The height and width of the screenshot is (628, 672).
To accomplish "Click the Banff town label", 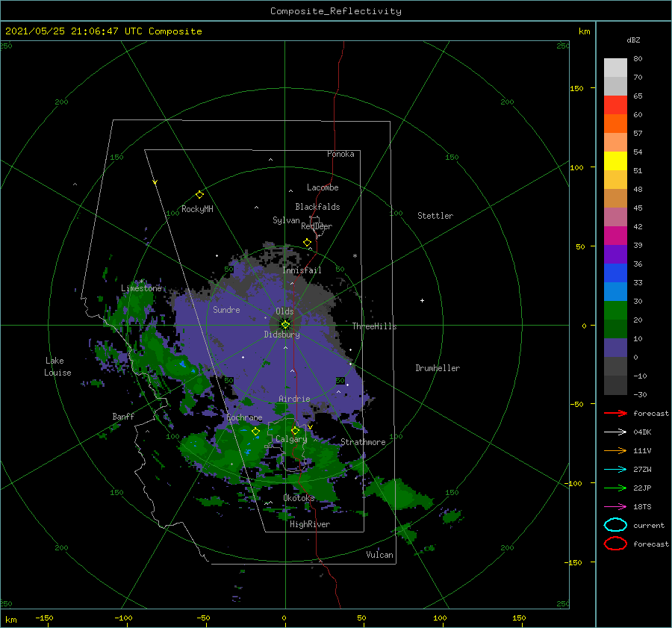I will click(x=123, y=416).
